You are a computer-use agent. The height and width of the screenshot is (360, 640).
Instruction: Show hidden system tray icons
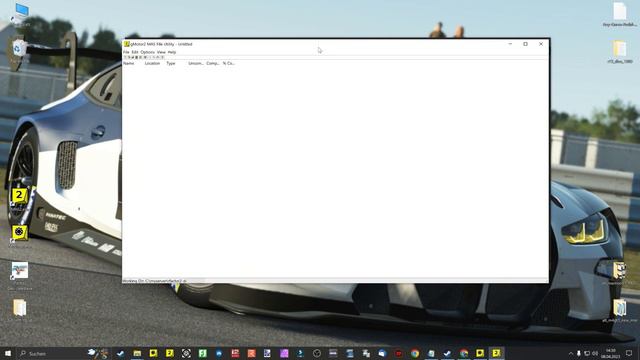click(x=571, y=353)
